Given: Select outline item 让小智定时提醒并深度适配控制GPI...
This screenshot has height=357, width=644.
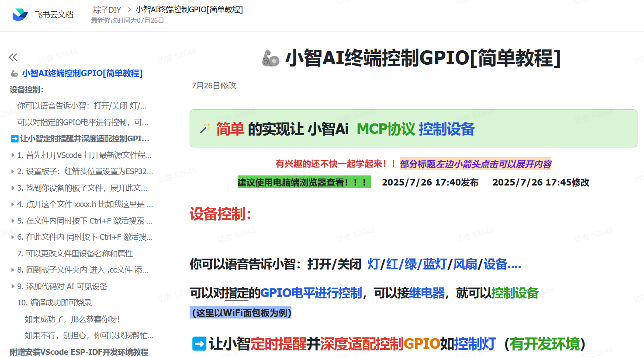Looking at the screenshot, I should [85, 139].
